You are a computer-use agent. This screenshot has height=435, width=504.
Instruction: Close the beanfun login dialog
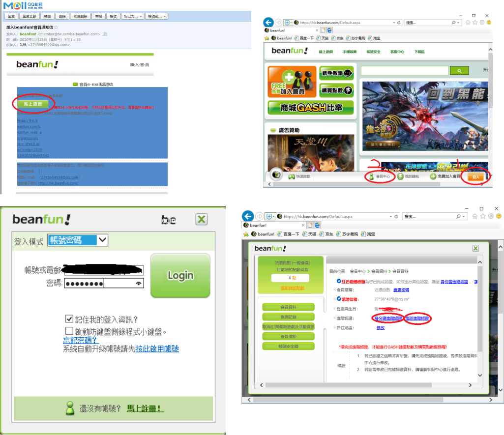coord(202,219)
